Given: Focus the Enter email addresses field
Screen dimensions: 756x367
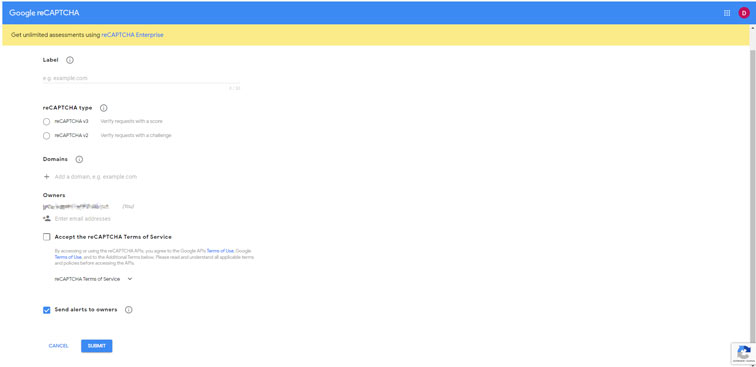Looking at the screenshot, I should point(82,218).
